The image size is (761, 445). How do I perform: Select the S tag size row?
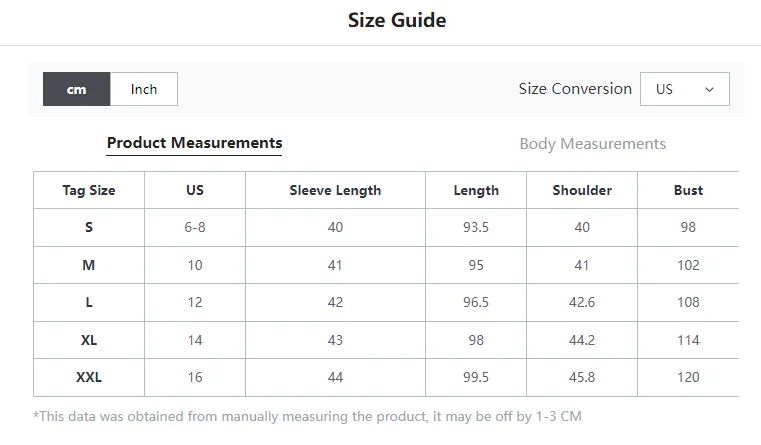pyautogui.click(x=386, y=228)
